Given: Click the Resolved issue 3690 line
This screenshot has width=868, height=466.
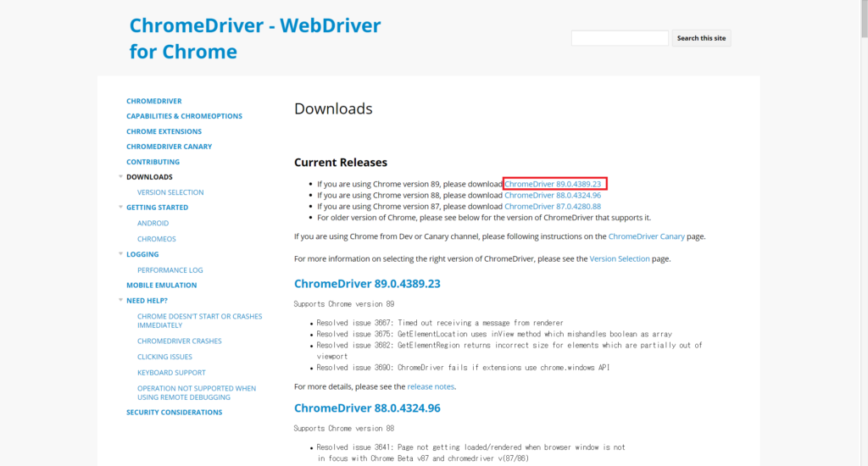Looking at the screenshot, I should pos(463,368).
